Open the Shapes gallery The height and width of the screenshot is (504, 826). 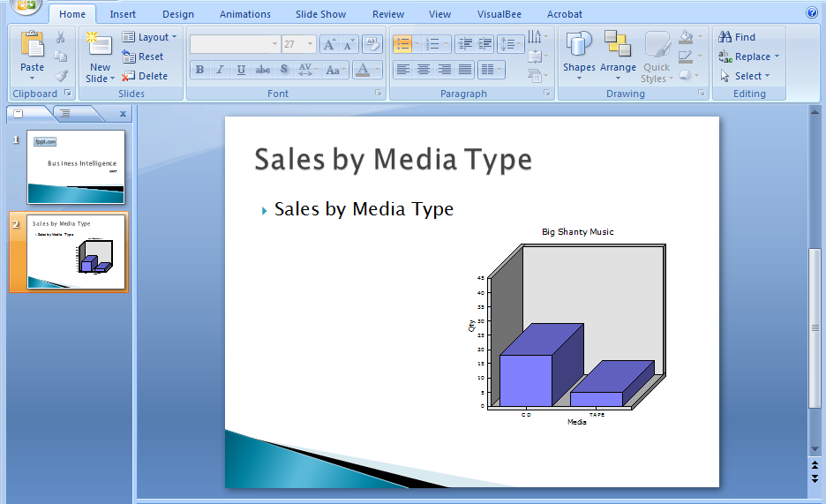pos(579,53)
